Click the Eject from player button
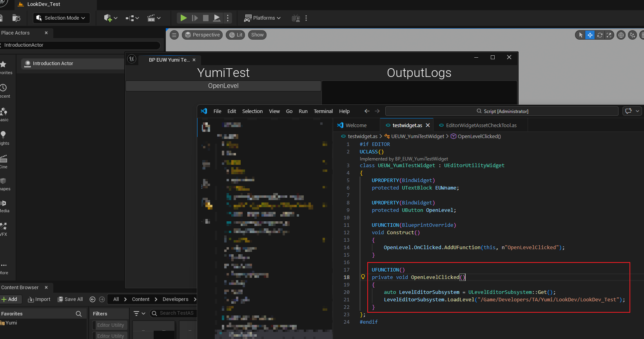The image size is (644, 339). [217, 18]
